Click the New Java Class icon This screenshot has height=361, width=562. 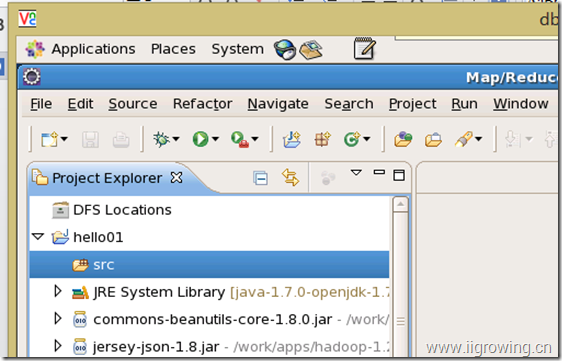352,139
